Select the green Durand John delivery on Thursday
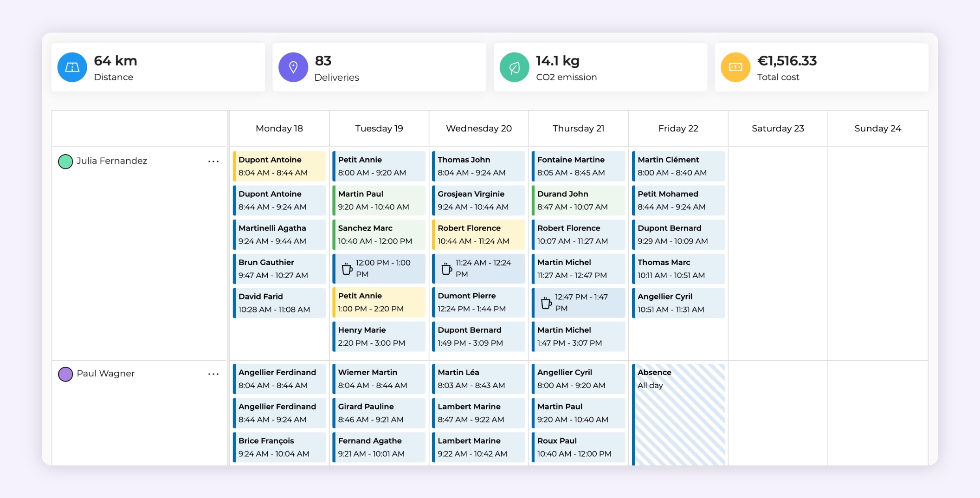Screen dimensions: 980x498 (x=578, y=200)
